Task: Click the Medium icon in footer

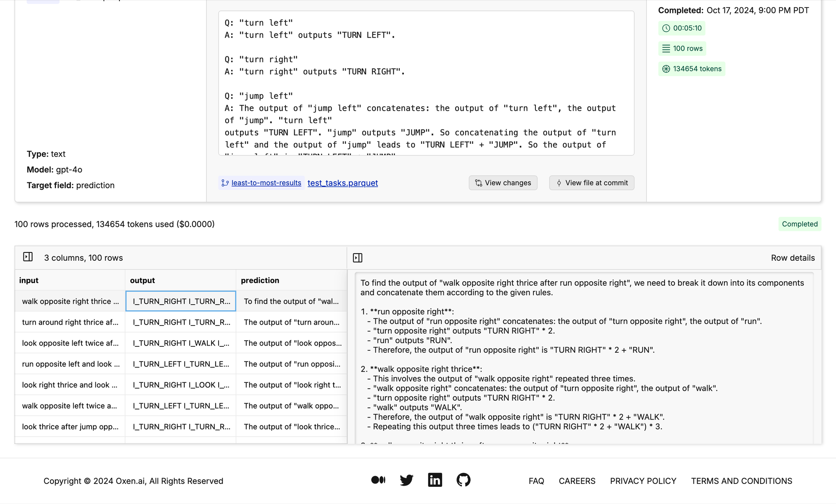Action: click(378, 480)
